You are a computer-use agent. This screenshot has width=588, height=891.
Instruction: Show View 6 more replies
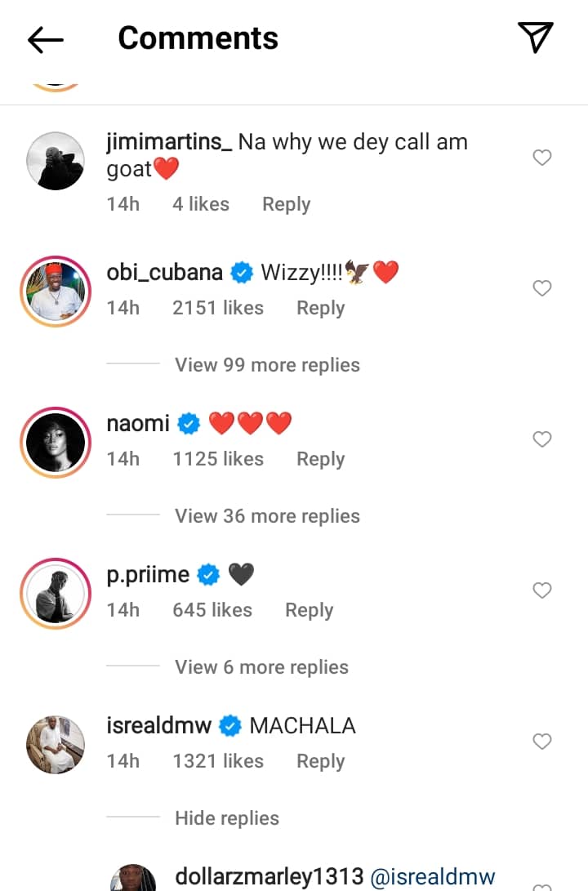(261, 667)
